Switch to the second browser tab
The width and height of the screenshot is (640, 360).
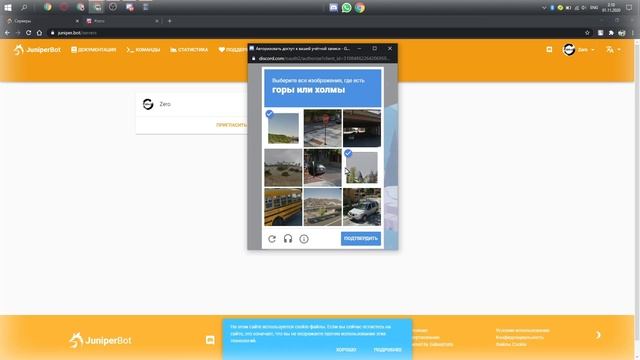pyautogui.click(x=122, y=21)
